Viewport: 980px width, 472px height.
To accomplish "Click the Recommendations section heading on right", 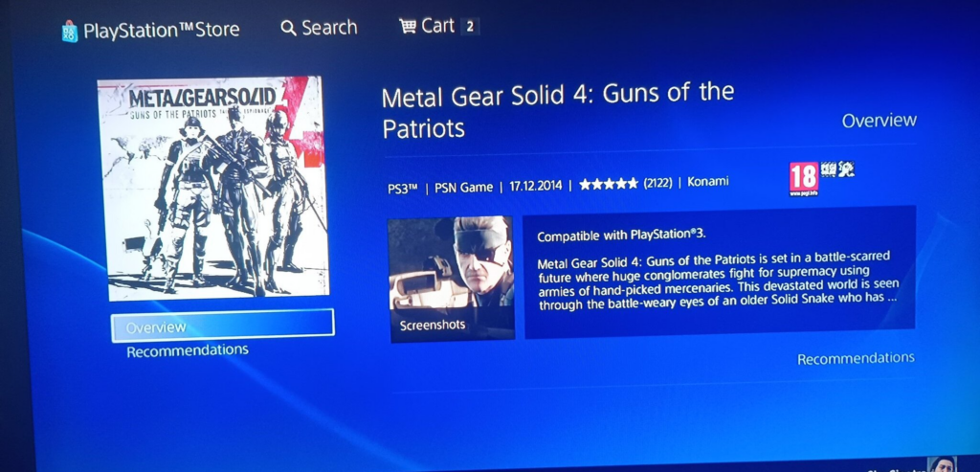I will click(856, 358).
